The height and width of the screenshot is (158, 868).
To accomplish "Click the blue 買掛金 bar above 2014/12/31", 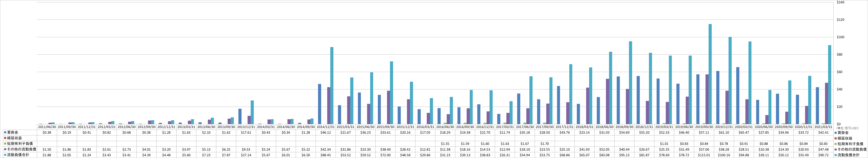I will point(319,104).
